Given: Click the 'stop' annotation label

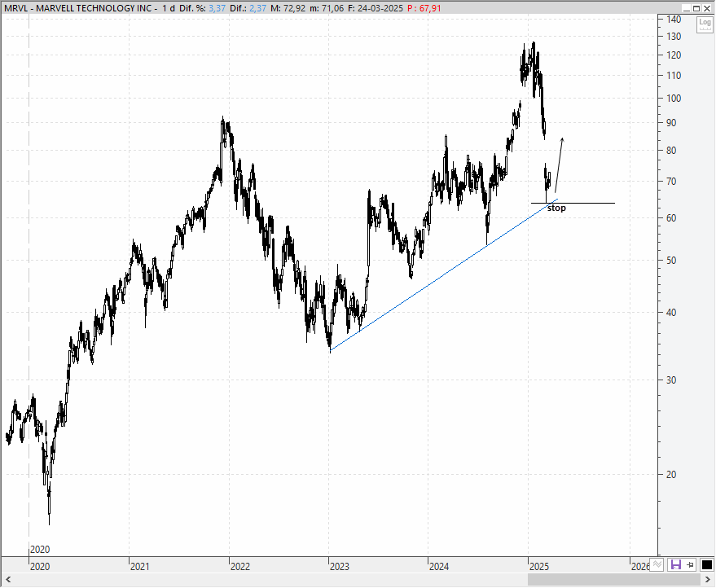Looking at the screenshot, I should pos(556,208).
